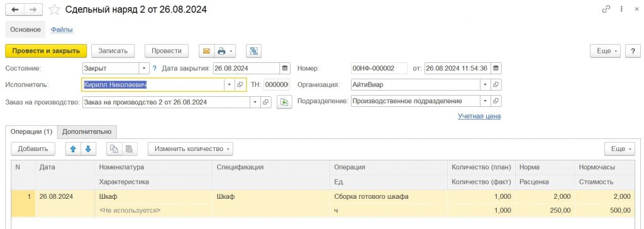Expand Заказ на производство dropdown

pyautogui.click(x=255, y=102)
